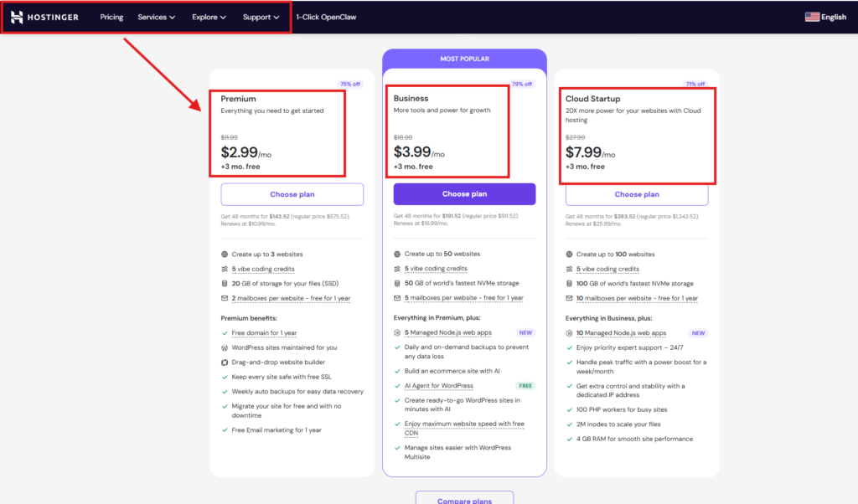The image size is (858, 504).
Task: Click mail icon beside '10 mailboxes per website'
Action: pyautogui.click(x=569, y=298)
